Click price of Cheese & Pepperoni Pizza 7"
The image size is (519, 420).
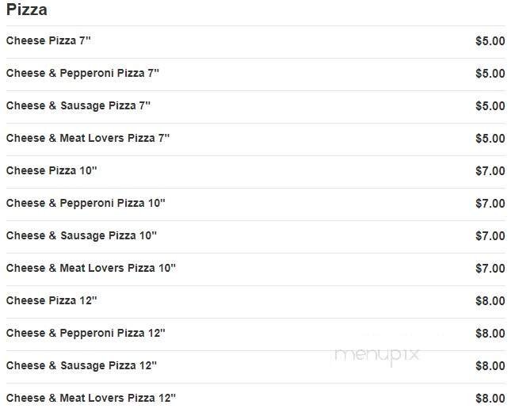coord(490,74)
